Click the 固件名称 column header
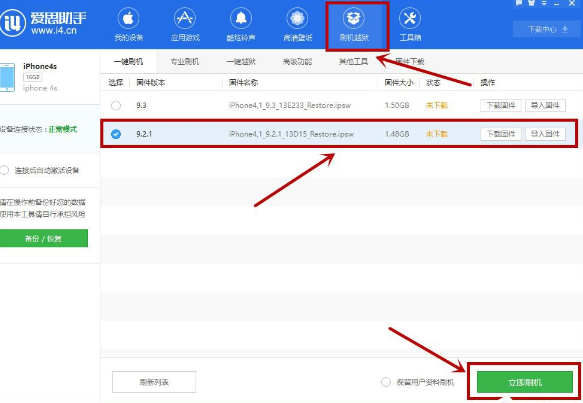583x403 pixels. (x=244, y=83)
